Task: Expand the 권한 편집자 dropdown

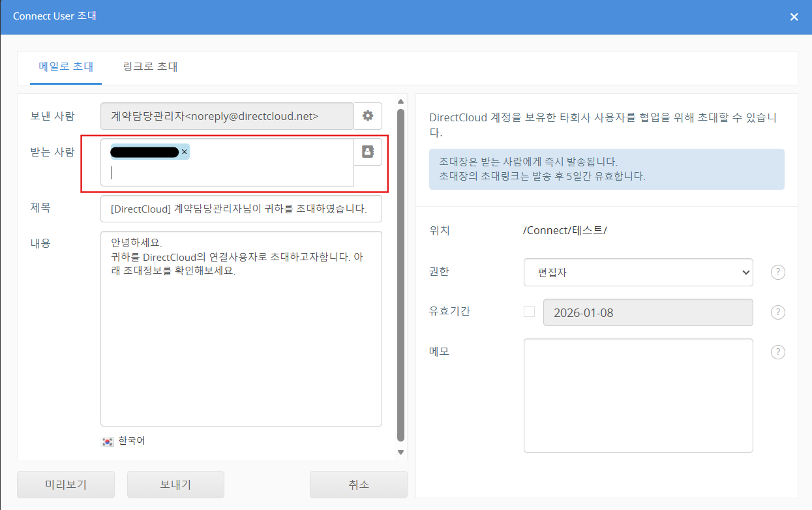Action: click(x=638, y=273)
